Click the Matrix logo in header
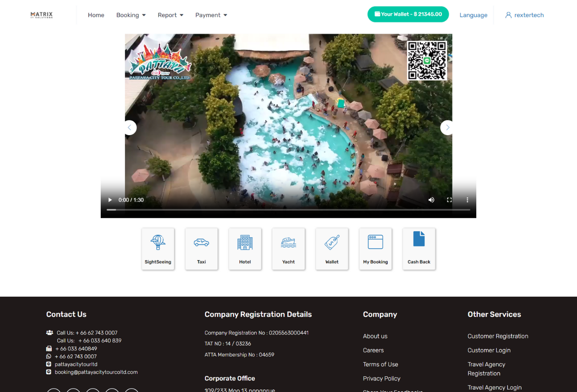 pyautogui.click(x=42, y=15)
